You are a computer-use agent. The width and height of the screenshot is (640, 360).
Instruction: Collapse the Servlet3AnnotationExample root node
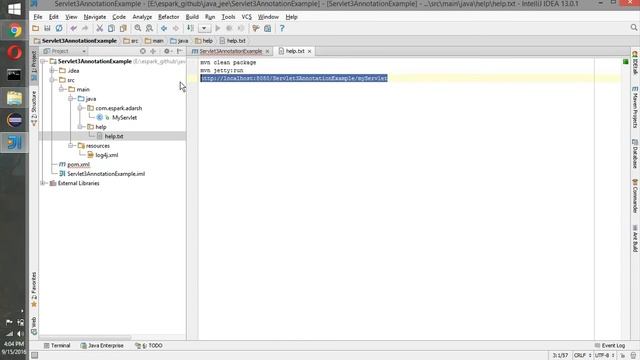43,61
